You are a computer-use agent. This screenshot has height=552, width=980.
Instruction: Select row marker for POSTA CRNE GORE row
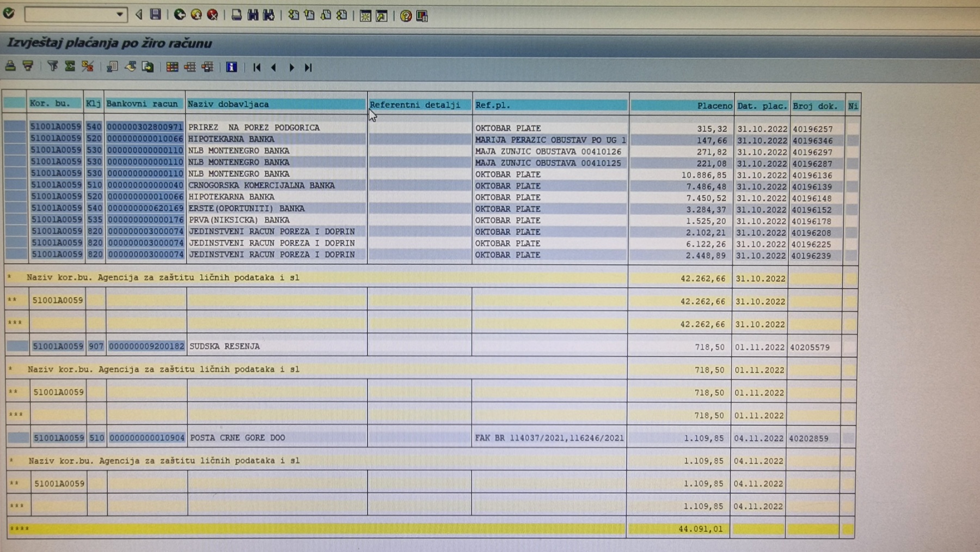(x=19, y=438)
